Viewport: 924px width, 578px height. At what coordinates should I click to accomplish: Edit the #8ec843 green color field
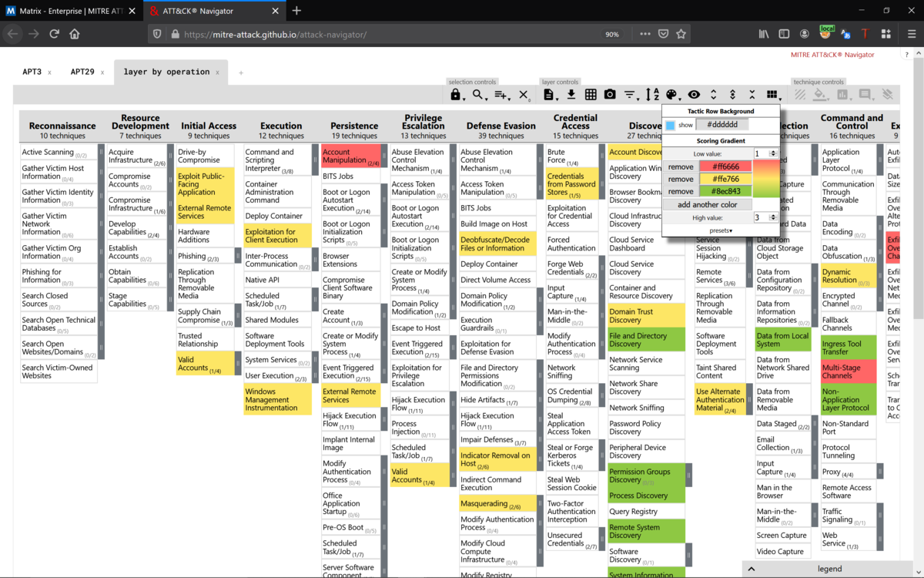[725, 191]
